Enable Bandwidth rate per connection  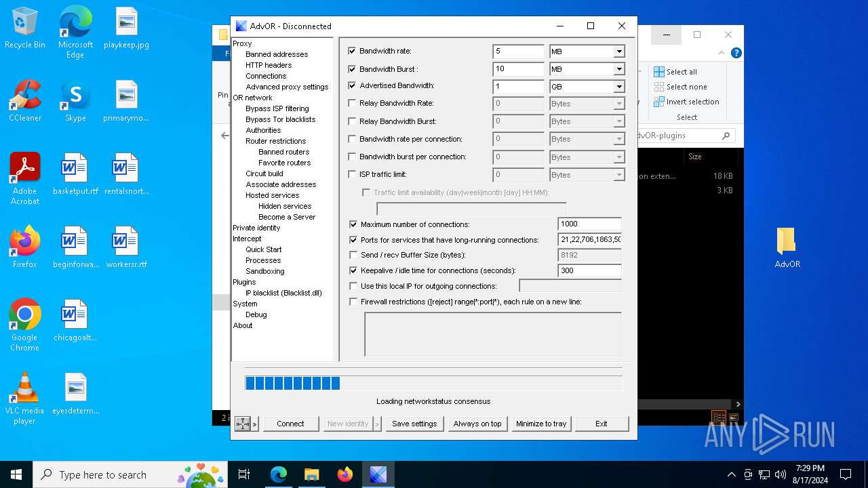[352, 139]
